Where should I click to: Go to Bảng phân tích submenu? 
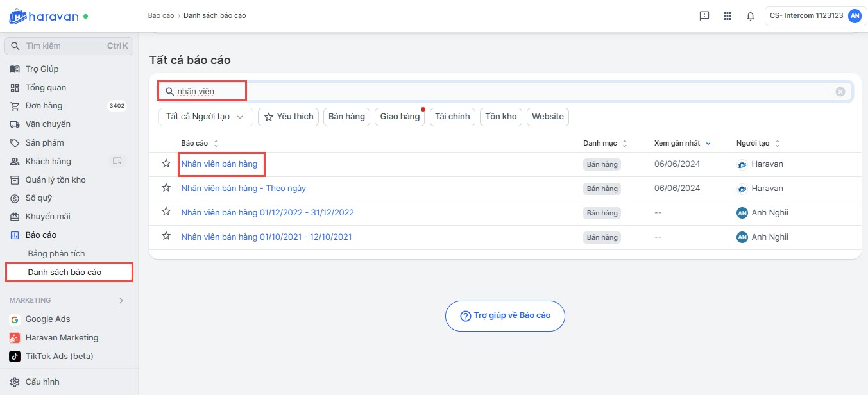click(x=56, y=254)
